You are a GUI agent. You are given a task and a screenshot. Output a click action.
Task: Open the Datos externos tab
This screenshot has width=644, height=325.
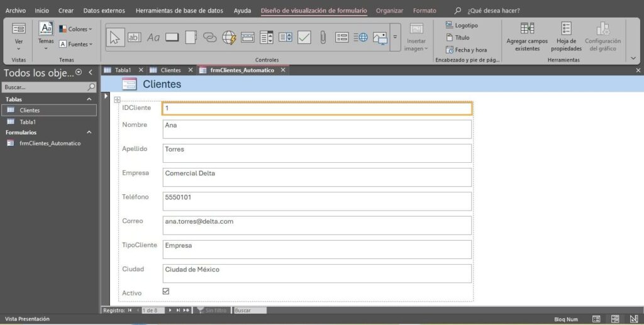(x=104, y=11)
